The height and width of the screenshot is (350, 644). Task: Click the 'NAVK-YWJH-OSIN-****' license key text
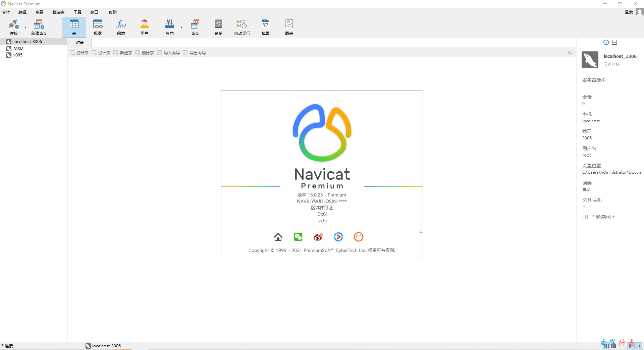coord(322,202)
